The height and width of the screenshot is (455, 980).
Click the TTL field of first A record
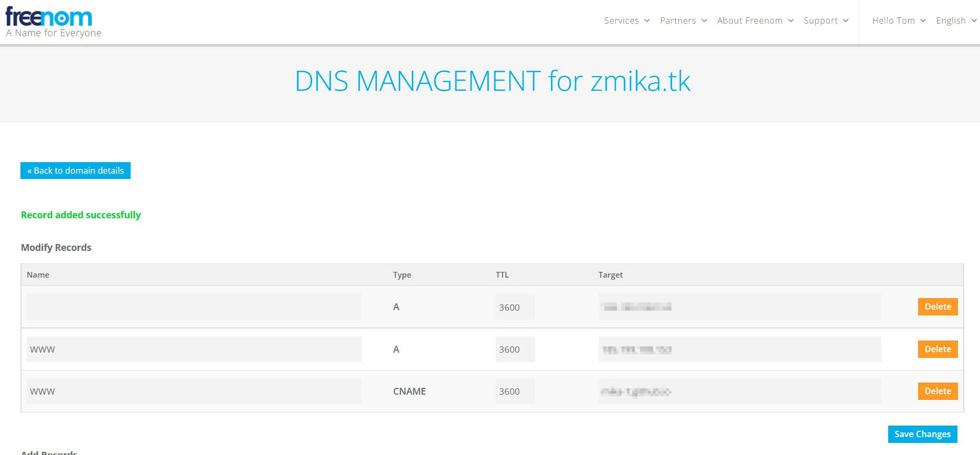click(515, 307)
